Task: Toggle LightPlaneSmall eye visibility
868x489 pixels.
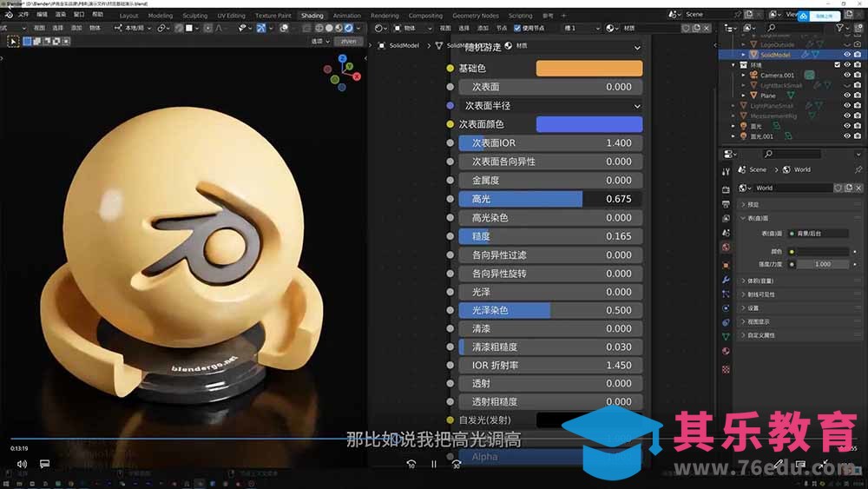Action: pos(847,105)
